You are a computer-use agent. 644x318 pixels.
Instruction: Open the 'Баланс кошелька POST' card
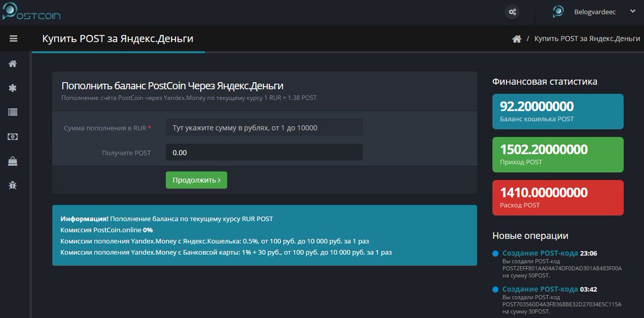(x=558, y=112)
